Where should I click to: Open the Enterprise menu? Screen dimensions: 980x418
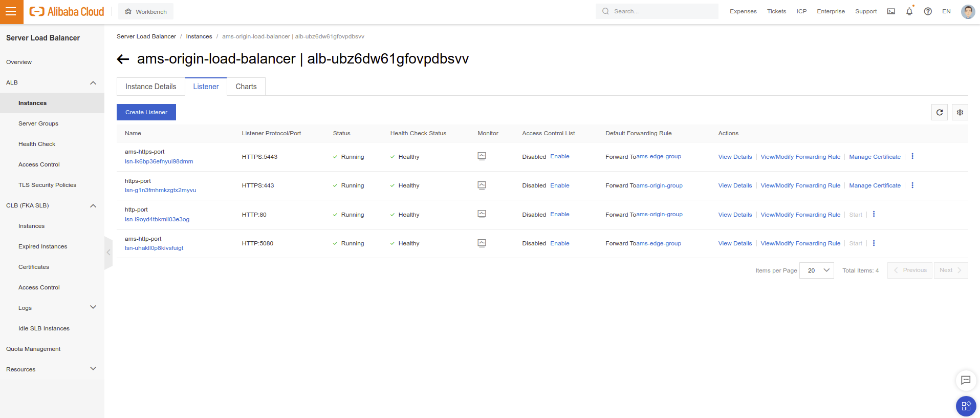(x=831, y=11)
